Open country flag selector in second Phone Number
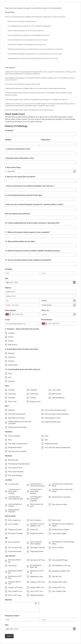The height and width of the screenshot is (644, 81). pyautogui.click(x=44, y=323)
